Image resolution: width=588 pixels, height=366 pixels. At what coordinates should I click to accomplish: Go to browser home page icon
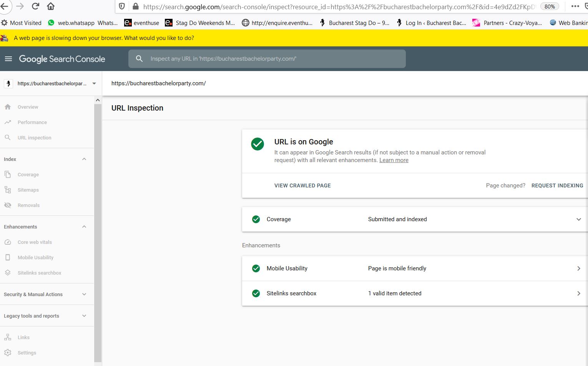(51, 6)
